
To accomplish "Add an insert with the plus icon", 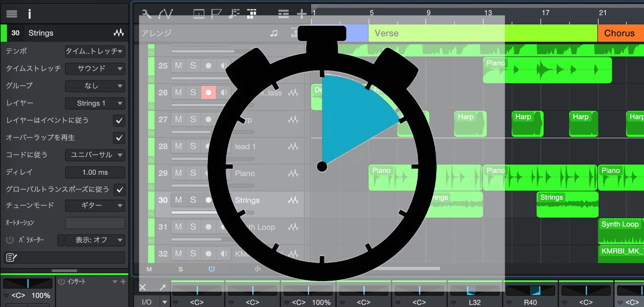I will click(123, 282).
